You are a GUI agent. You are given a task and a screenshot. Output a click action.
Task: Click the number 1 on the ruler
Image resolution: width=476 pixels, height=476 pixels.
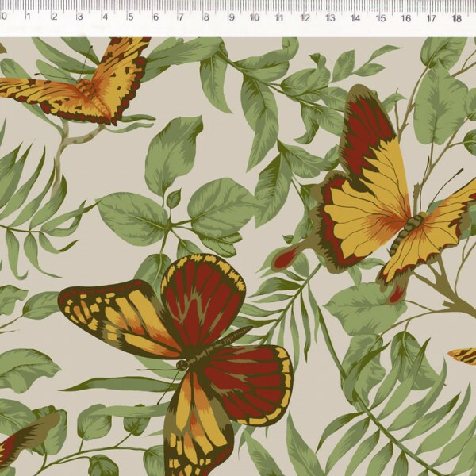pyautogui.click(x=29, y=17)
